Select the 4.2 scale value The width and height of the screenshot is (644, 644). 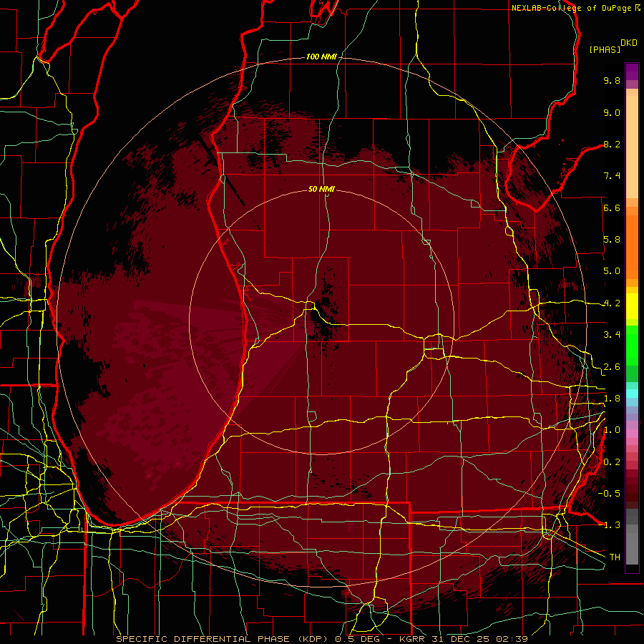[x=612, y=303]
